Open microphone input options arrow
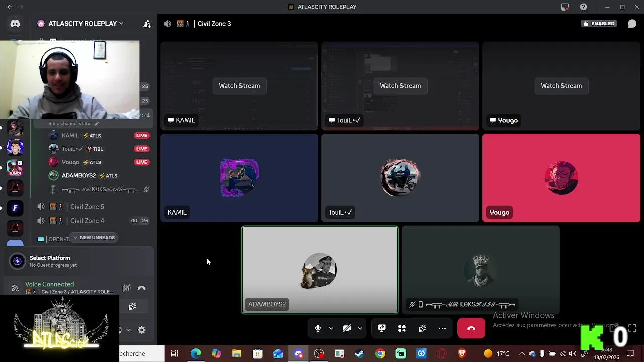Image resolution: width=644 pixels, height=362 pixels. [x=331, y=328]
